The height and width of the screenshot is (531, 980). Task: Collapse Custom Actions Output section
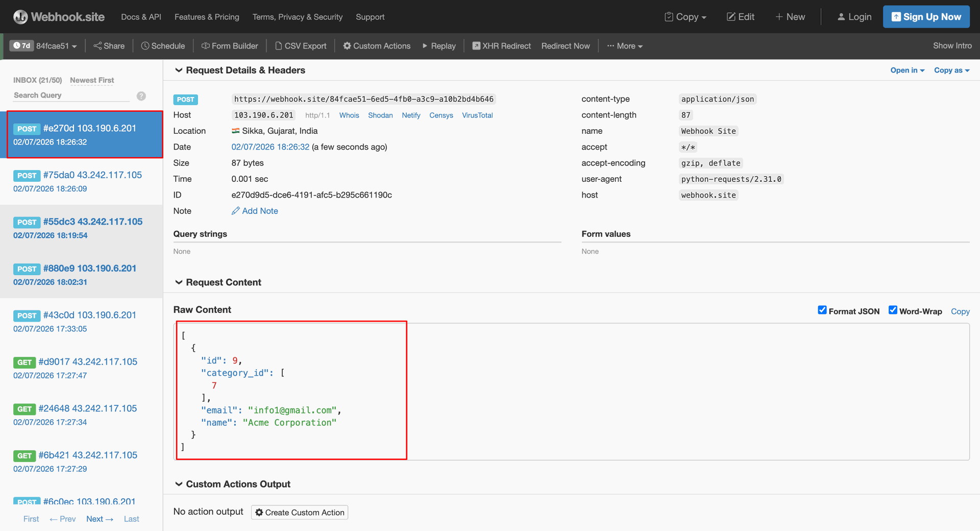pos(232,484)
